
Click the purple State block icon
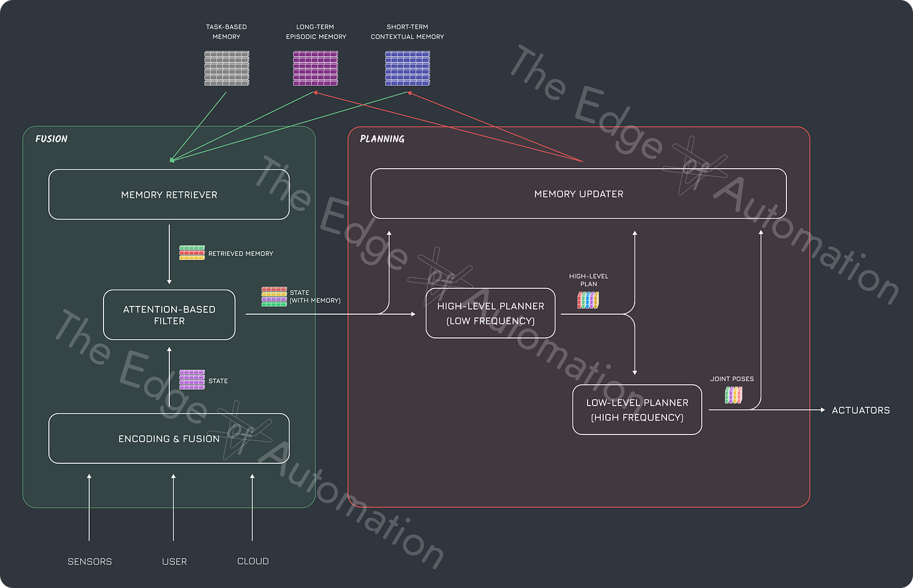(x=192, y=380)
